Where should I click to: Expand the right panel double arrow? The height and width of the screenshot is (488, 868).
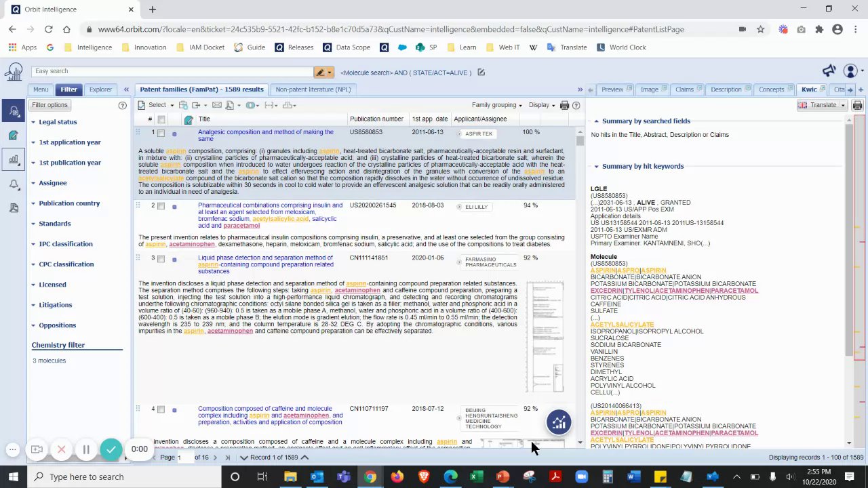(580, 89)
